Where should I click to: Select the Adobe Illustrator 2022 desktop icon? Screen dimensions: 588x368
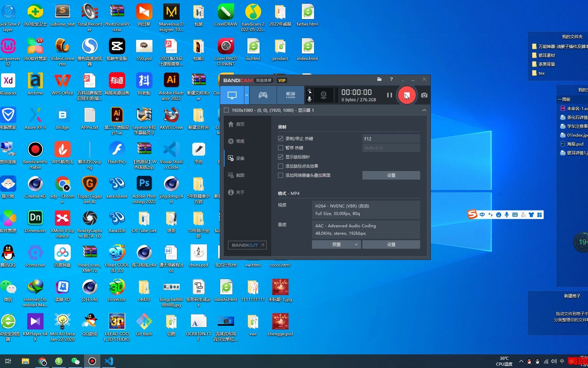click(x=171, y=87)
